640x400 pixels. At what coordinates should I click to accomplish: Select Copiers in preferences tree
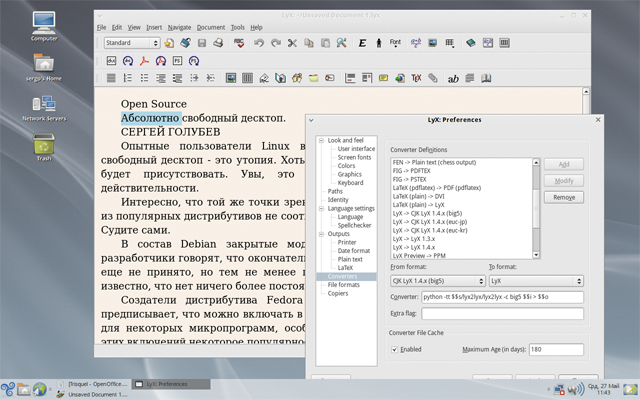(x=338, y=293)
